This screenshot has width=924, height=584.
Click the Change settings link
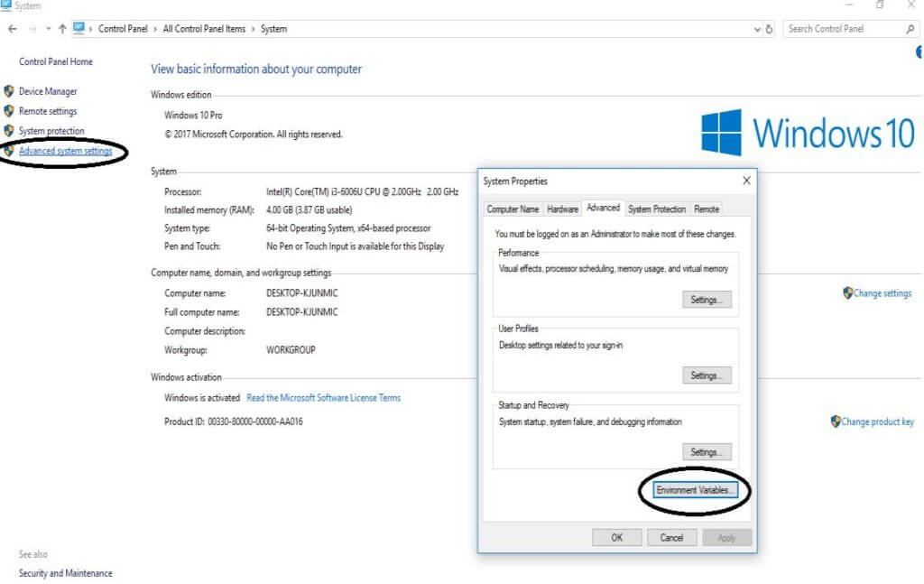tap(882, 293)
